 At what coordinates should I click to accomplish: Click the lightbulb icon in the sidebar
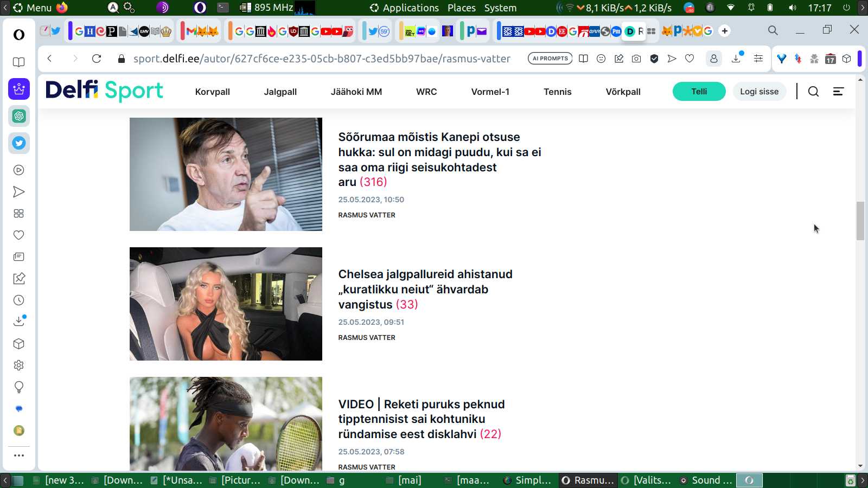19,387
